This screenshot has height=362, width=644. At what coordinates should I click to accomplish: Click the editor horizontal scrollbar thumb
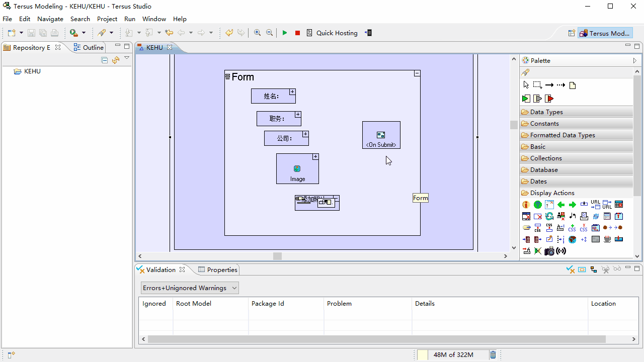(x=277, y=256)
